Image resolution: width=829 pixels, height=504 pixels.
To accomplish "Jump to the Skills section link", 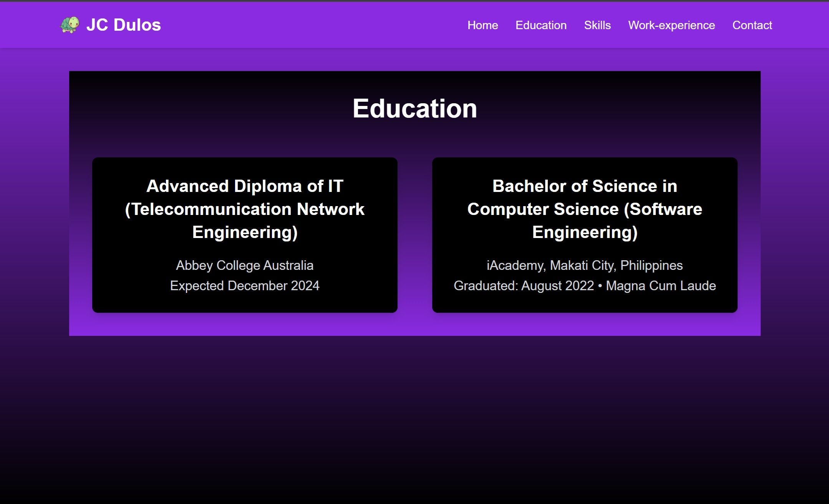I will coord(597,25).
